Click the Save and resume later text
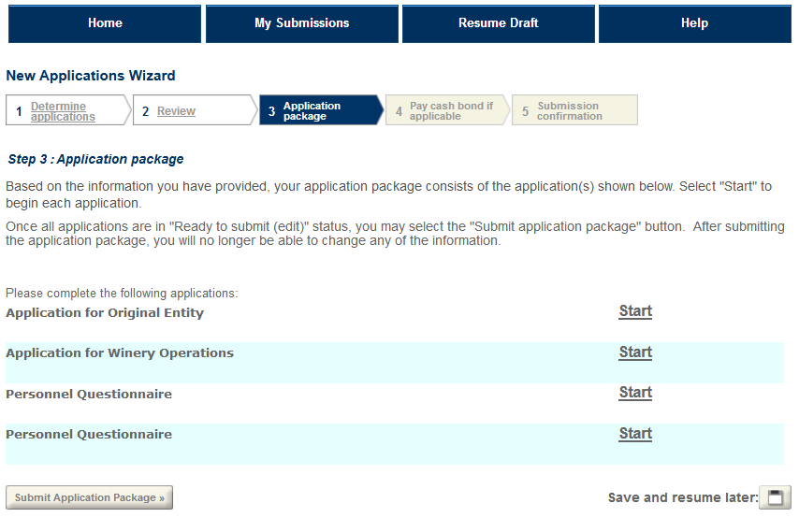Viewport: 799px width, 532px height. pyautogui.click(x=682, y=498)
